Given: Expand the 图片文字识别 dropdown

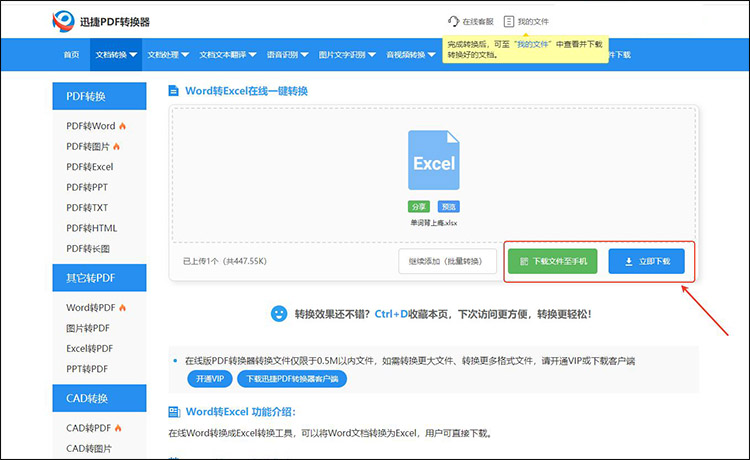Looking at the screenshot, I should tap(347, 55).
